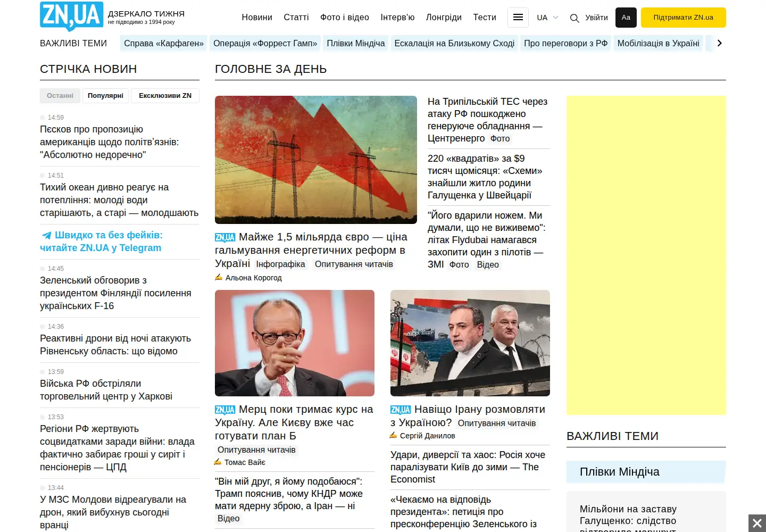
Task: Open the Merz pointing finger photo
Action: (295, 343)
